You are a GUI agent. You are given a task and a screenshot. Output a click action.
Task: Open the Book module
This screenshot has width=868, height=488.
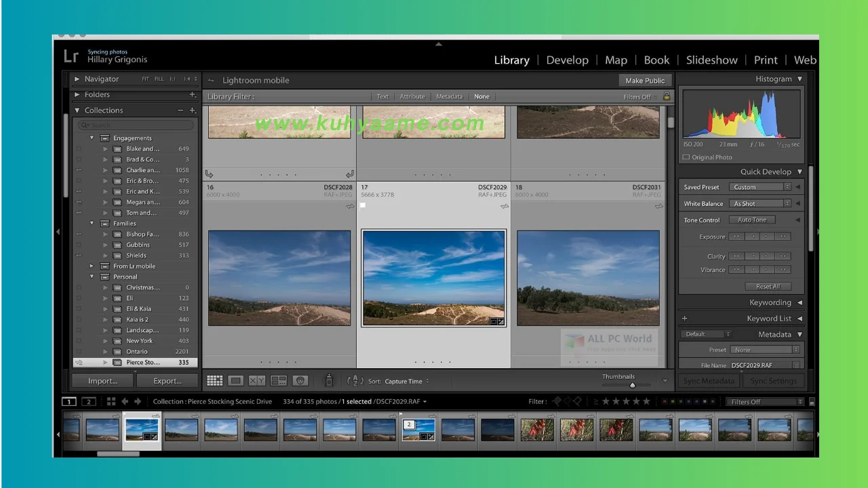(x=656, y=60)
